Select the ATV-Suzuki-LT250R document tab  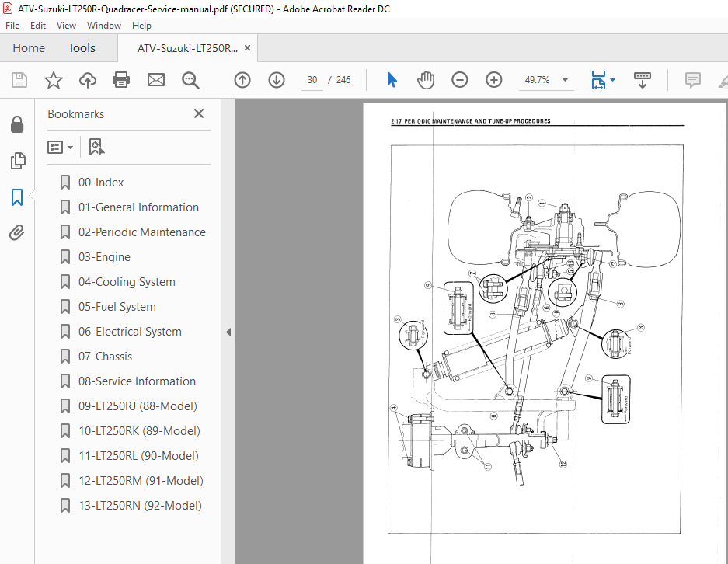187,48
